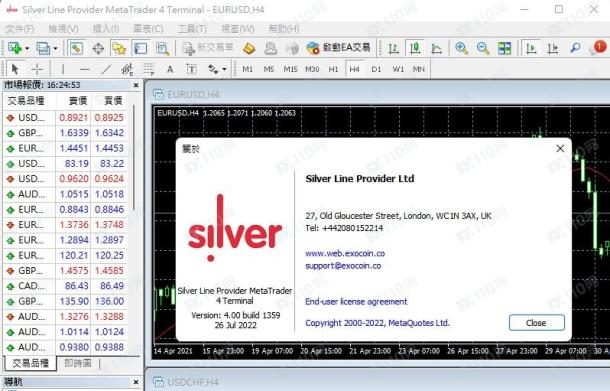Select the M1 timeframe
This screenshot has height=391, width=610.
tap(247, 69)
